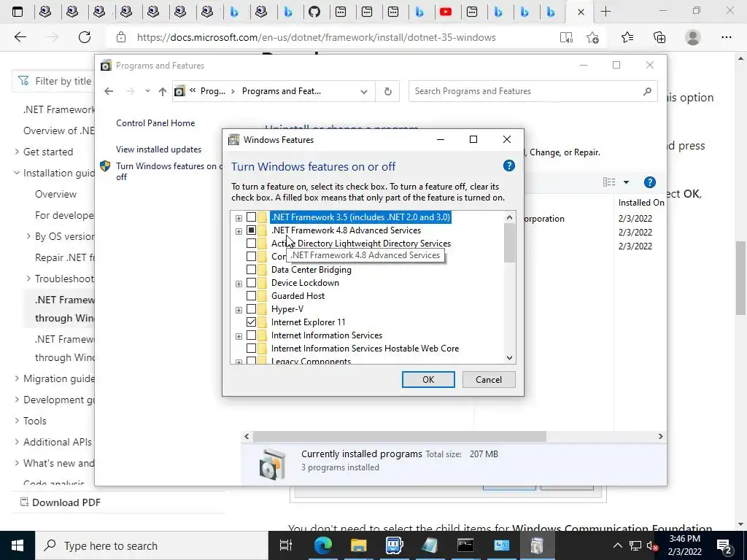The height and width of the screenshot is (560, 747).
Task: Open View installed updates link
Action: point(158,149)
